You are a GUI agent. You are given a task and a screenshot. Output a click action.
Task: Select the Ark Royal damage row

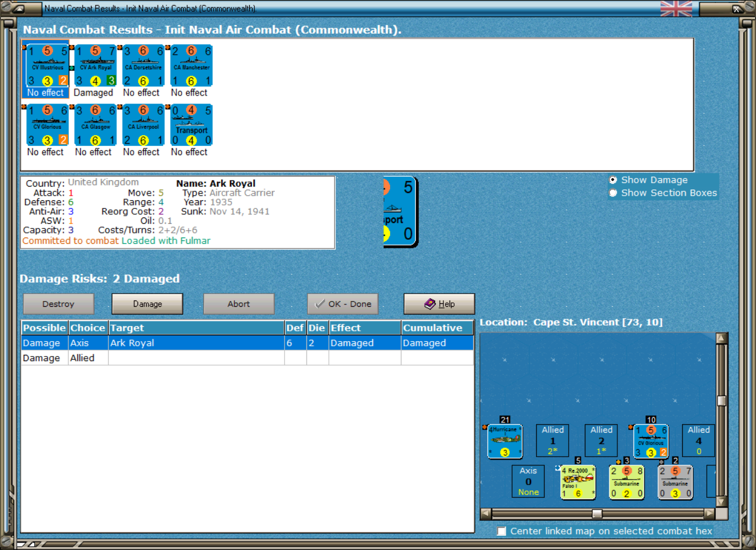click(x=247, y=343)
